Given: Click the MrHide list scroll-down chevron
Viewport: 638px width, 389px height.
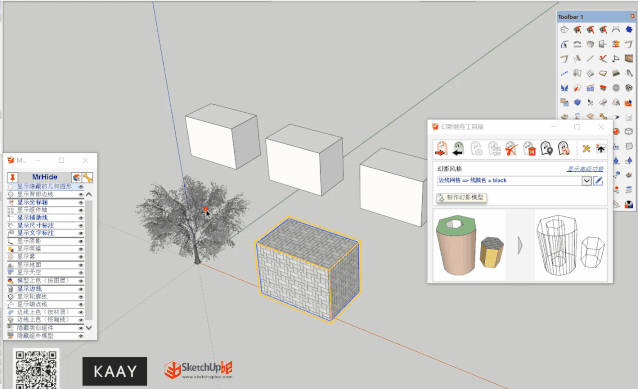Looking at the screenshot, I should coord(89,327).
